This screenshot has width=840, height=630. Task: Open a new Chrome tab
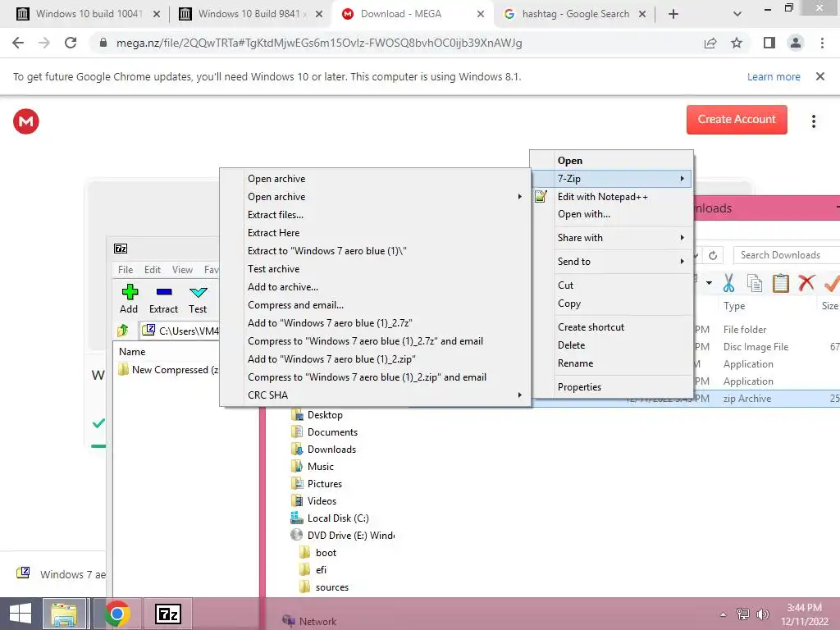pyautogui.click(x=673, y=15)
